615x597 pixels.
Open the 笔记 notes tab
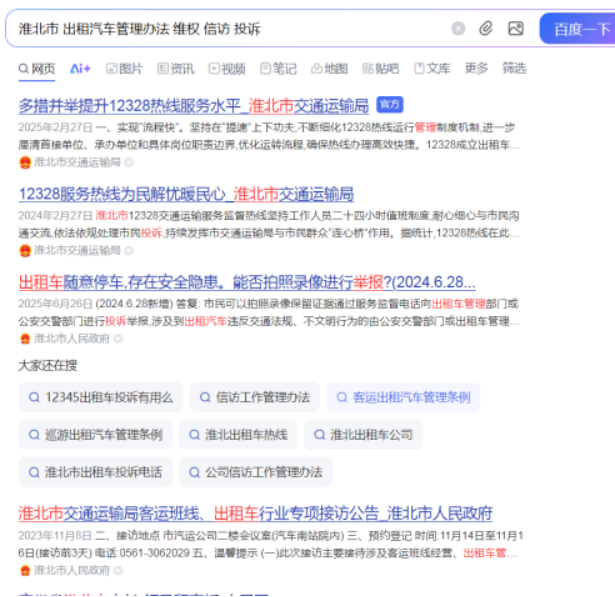(x=278, y=68)
